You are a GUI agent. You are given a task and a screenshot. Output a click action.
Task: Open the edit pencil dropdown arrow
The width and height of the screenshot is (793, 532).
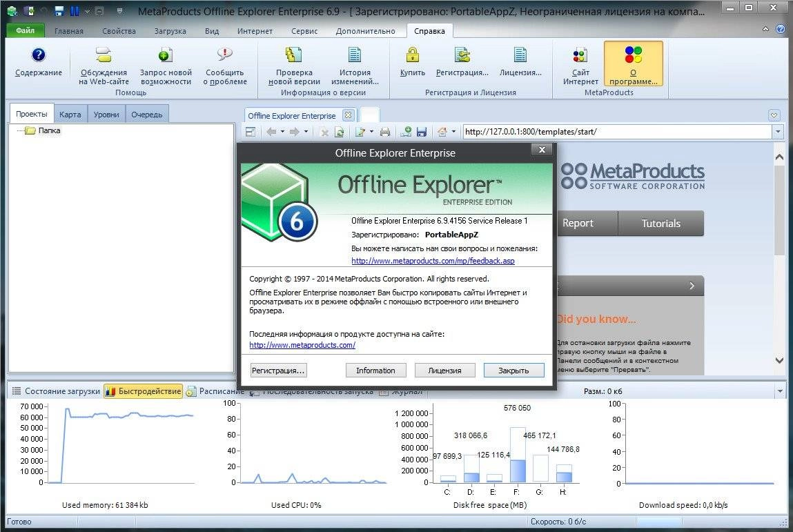click(372, 132)
